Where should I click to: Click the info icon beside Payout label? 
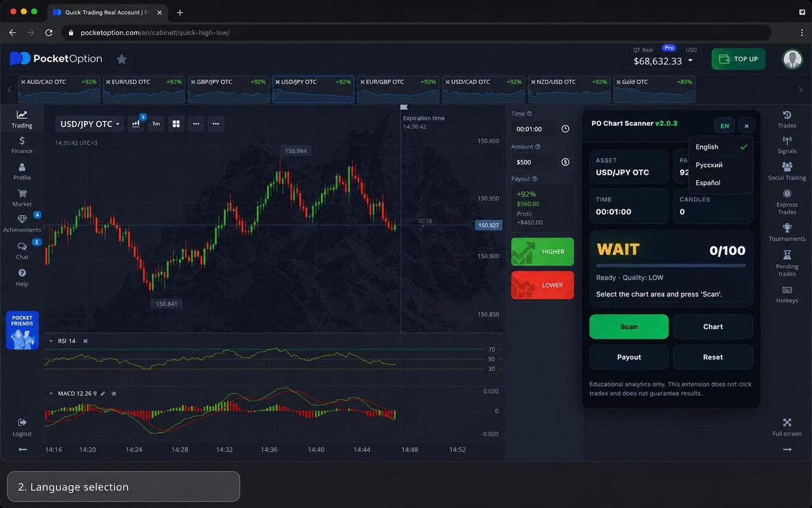tap(535, 179)
